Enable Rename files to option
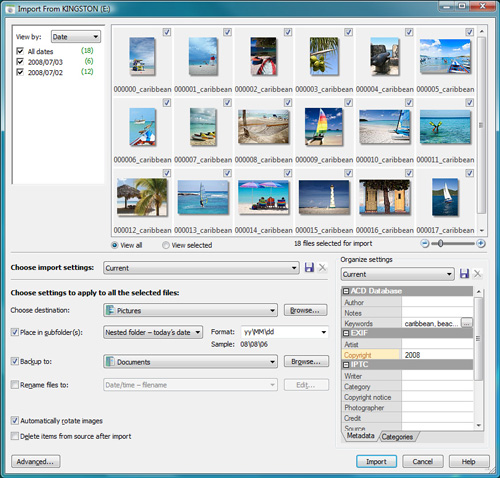This screenshot has width=500, height=478. point(15,385)
